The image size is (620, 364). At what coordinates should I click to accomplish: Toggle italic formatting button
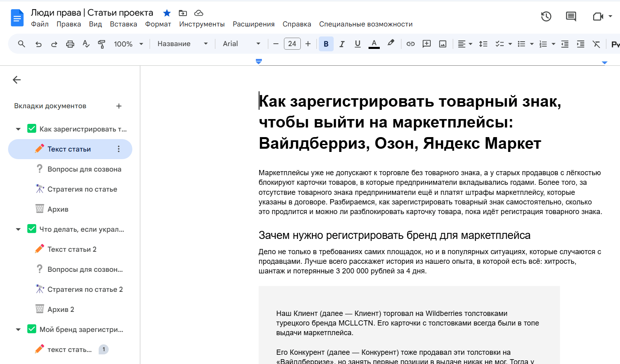pyautogui.click(x=342, y=44)
